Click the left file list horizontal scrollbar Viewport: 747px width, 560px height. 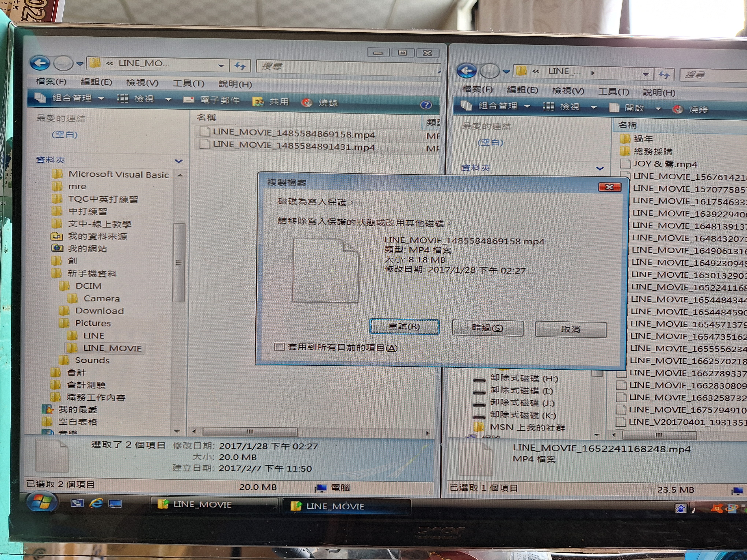[250, 431]
